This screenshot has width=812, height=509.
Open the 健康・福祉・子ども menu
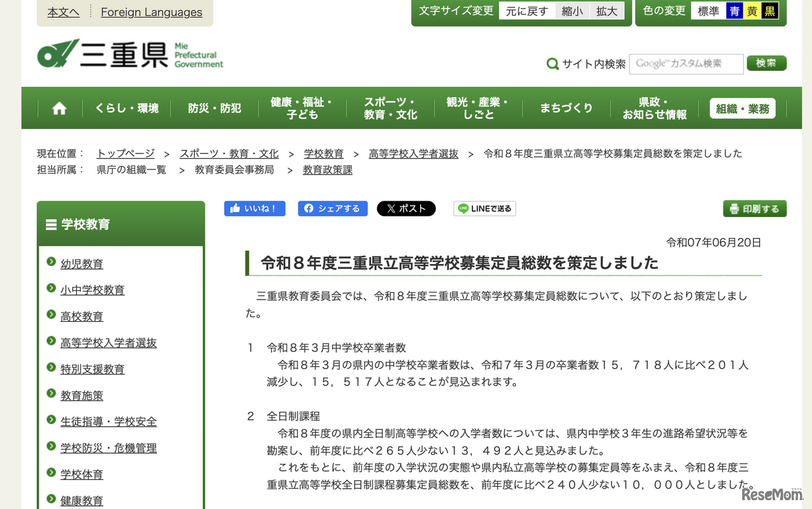point(302,109)
